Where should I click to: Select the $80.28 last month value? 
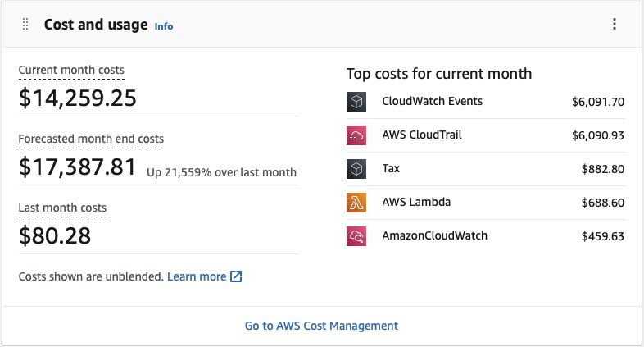[55, 236]
